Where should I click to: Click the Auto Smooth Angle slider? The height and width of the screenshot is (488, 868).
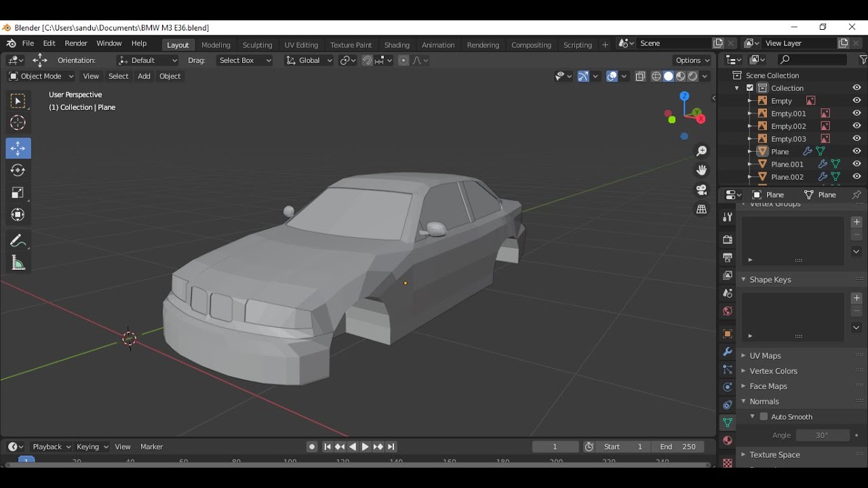pos(823,435)
